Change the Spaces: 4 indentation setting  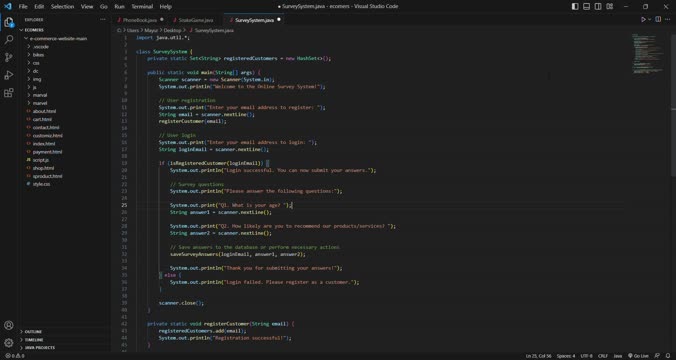[566, 356]
